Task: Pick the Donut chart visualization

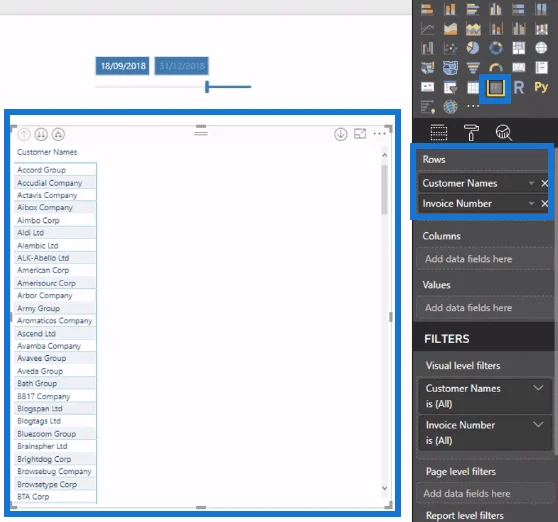Action: tap(496, 48)
